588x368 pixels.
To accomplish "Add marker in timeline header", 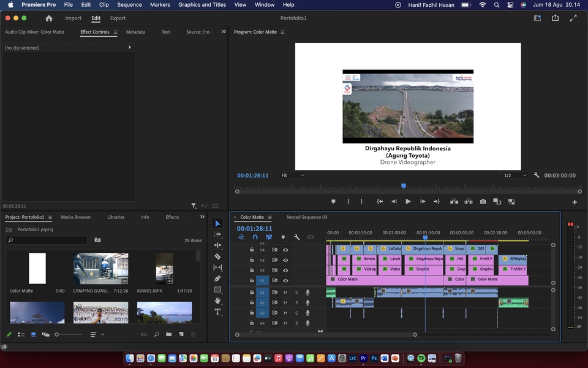I will [x=283, y=237].
